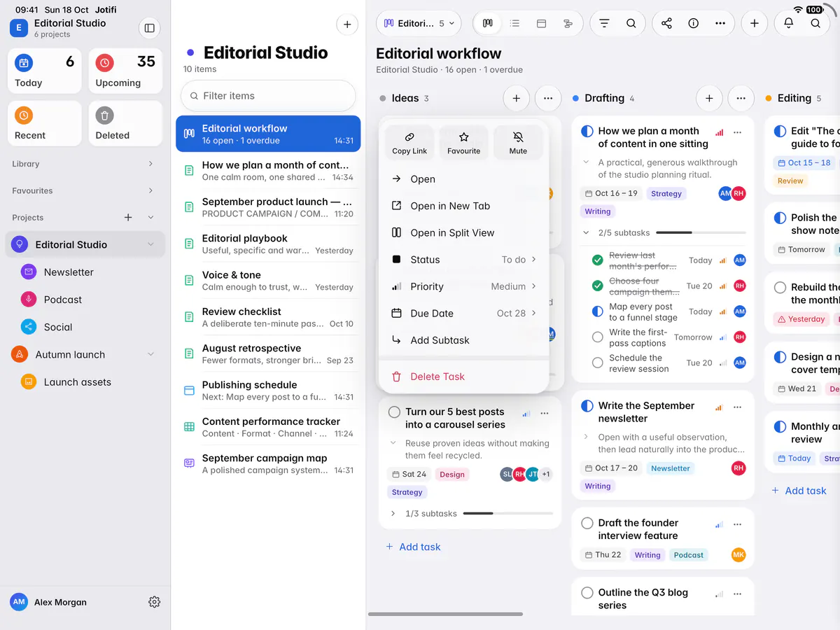Open Content performance tracker item
Screen dimensions: 840x630
click(x=268, y=427)
